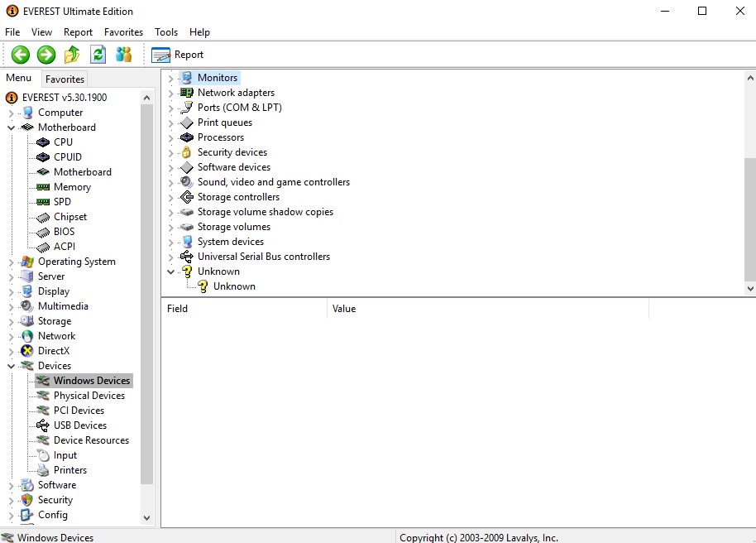
Task: Expand the Computer node in menu tree
Action: pyautogui.click(x=11, y=113)
